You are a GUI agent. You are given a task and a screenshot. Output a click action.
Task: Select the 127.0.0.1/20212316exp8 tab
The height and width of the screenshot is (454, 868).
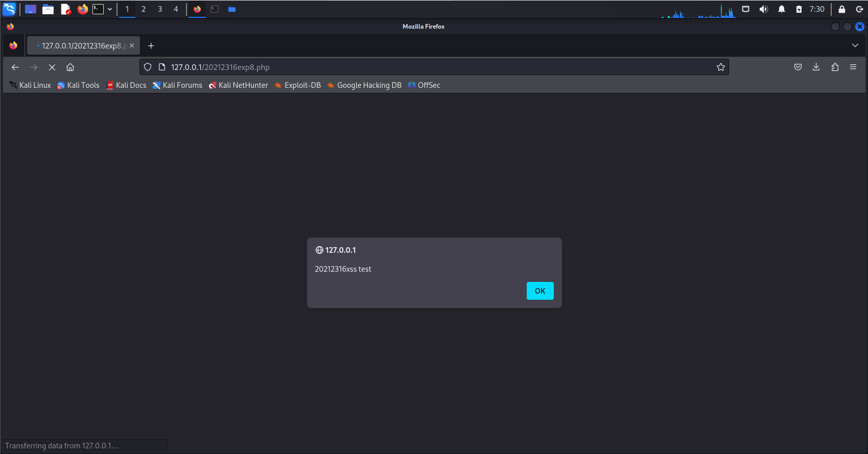tap(82, 45)
